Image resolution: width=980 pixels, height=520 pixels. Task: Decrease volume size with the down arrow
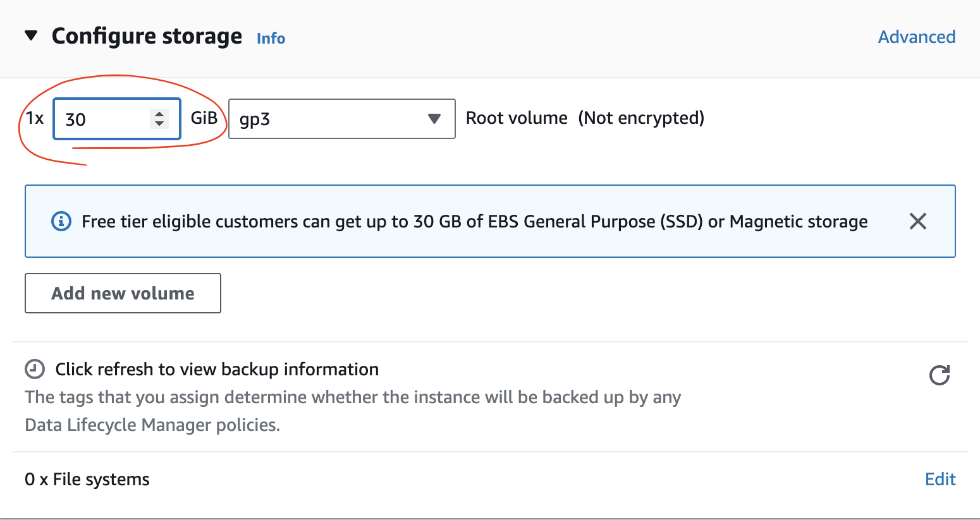(159, 123)
